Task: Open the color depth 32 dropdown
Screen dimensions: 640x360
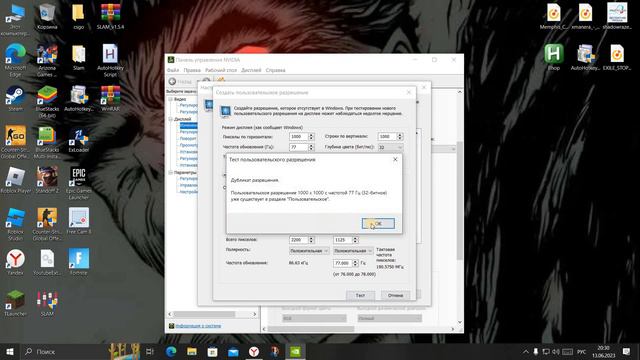Action: point(390,147)
